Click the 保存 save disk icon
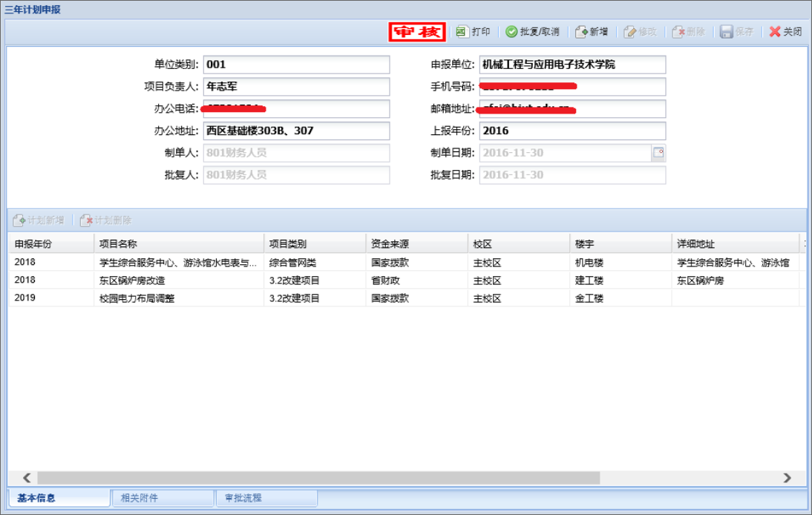This screenshot has height=515, width=812. [x=727, y=32]
